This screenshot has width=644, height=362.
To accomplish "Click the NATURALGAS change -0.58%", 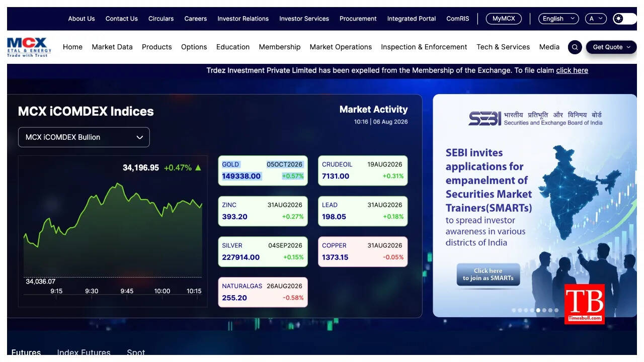I will [x=293, y=298].
